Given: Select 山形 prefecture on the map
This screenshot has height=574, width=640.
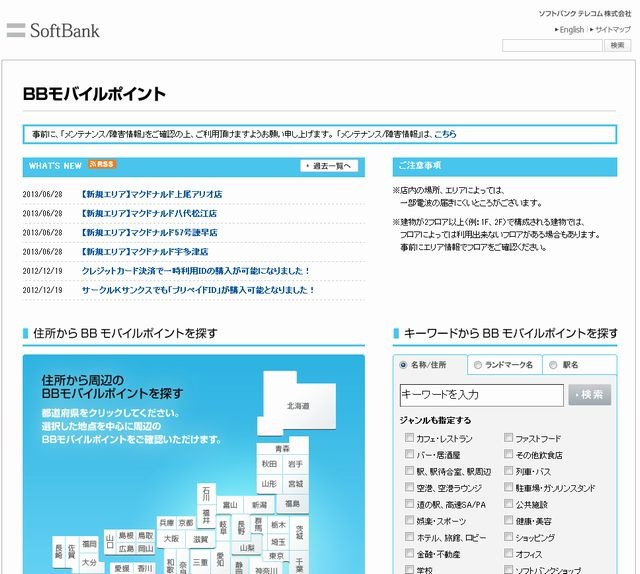Looking at the screenshot, I should pos(269,484).
